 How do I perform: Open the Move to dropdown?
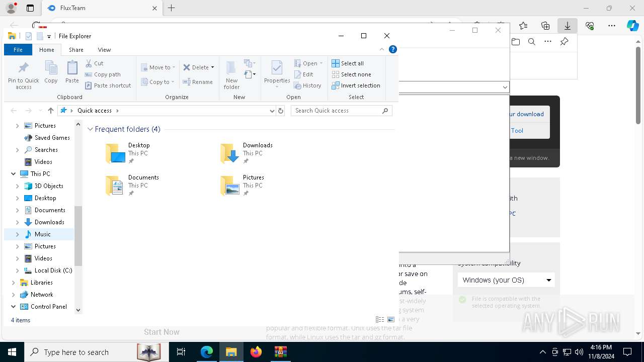[158, 67]
